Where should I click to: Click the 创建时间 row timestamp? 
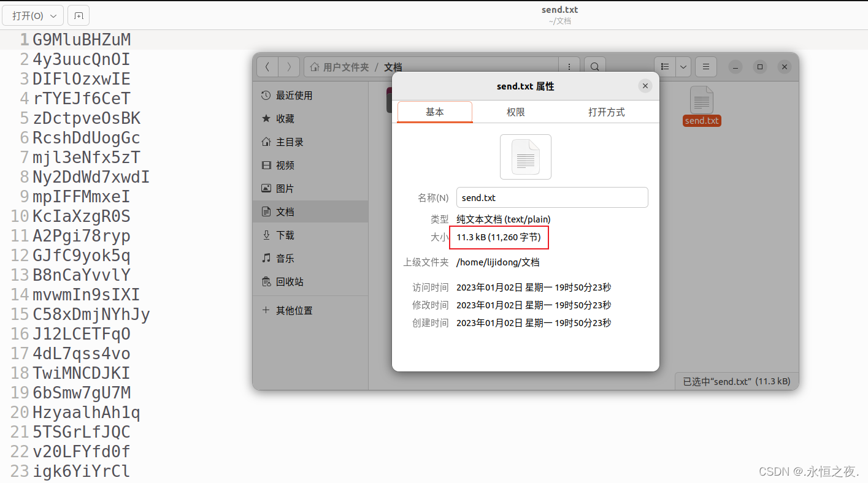pyautogui.click(x=534, y=323)
